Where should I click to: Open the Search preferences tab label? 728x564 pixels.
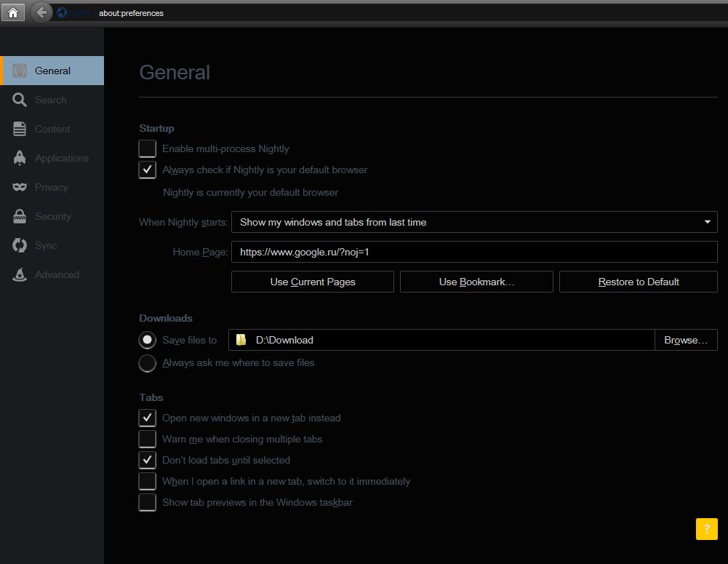pyautogui.click(x=51, y=100)
